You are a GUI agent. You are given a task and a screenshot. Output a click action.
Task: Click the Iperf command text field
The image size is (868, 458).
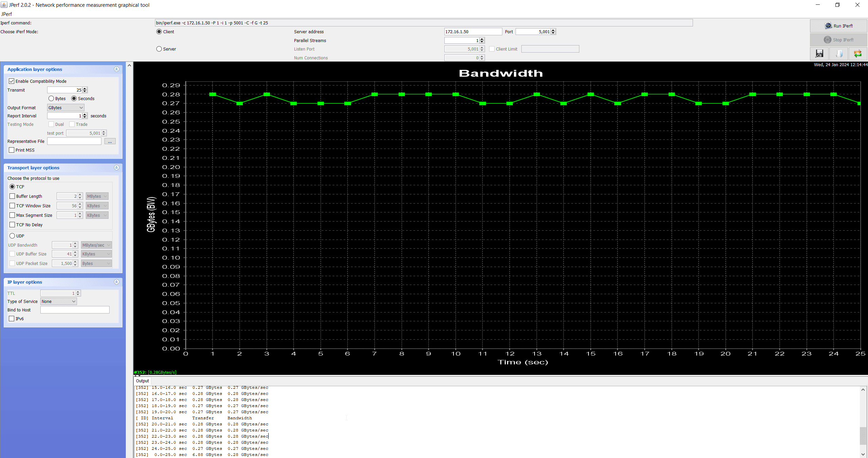[424, 23]
